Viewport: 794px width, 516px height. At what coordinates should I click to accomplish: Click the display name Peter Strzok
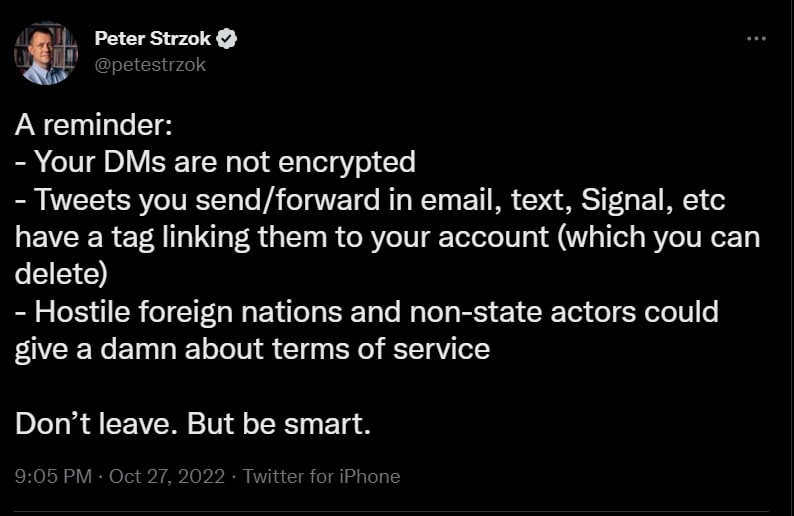pyautogui.click(x=153, y=39)
